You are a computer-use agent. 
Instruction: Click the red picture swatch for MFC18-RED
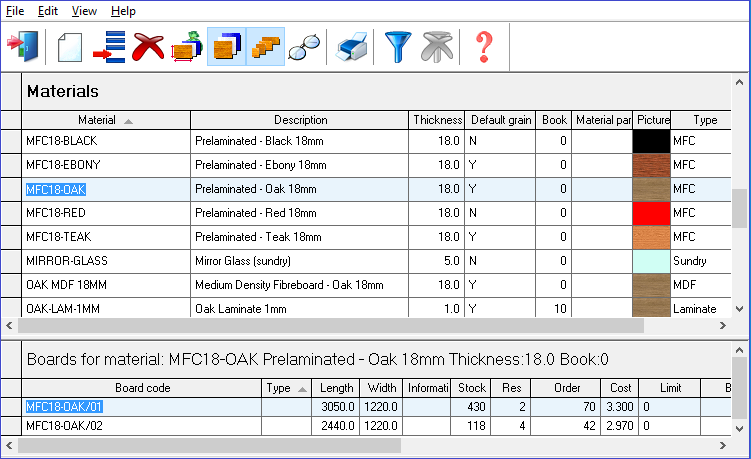point(651,213)
